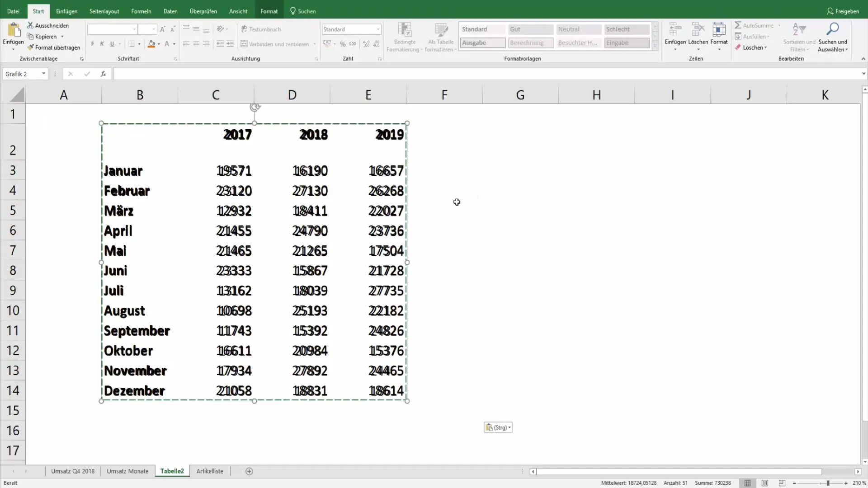Viewport: 868px width, 488px height.
Task: Click Textumbruch wrap text
Action: click(261, 29)
